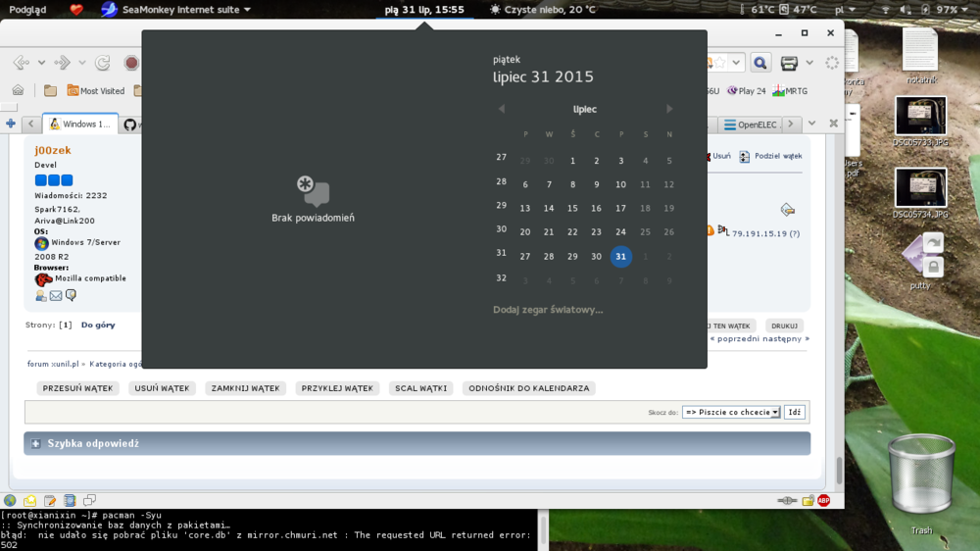Click 'Dodaj zegar światowy...' link
This screenshot has width=980, height=551.
(x=548, y=310)
